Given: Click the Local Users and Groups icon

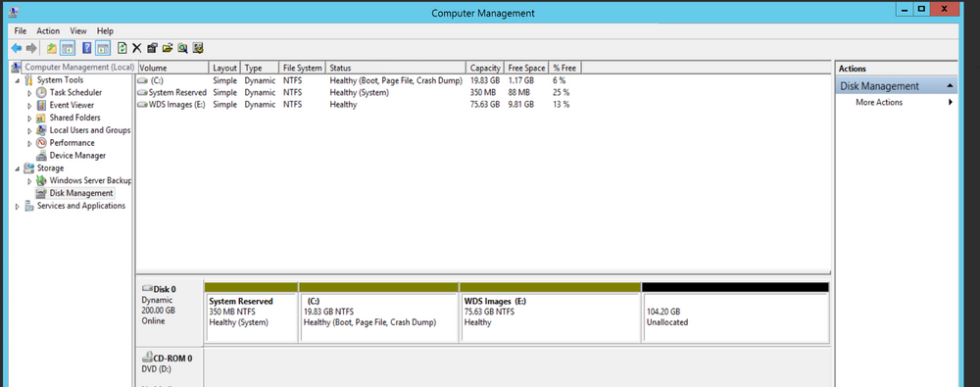Looking at the screenshot, I should [41, 130].
